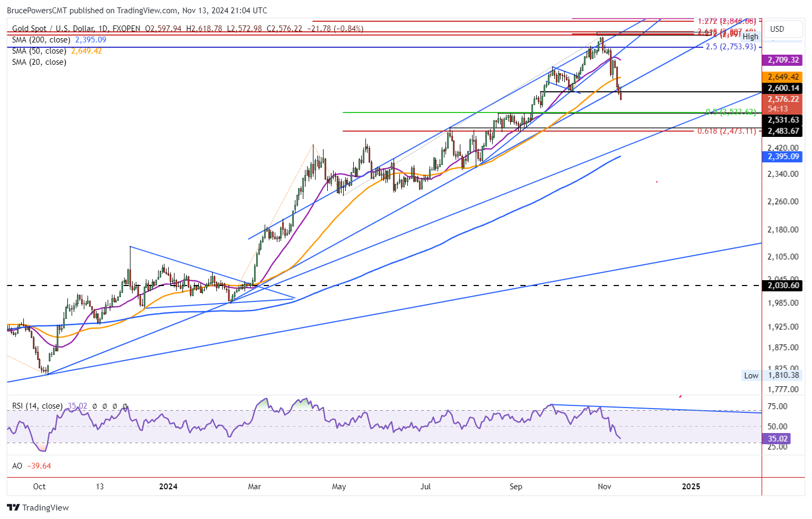Open the FXOPEN exchange selector in the legend
This screenshot has width=812, height=519.
tap(126, 29)
